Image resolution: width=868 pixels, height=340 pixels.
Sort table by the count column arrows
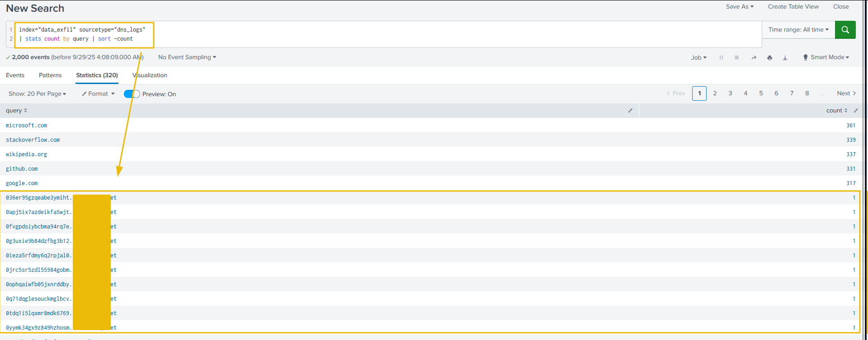[x=845, y=111]
